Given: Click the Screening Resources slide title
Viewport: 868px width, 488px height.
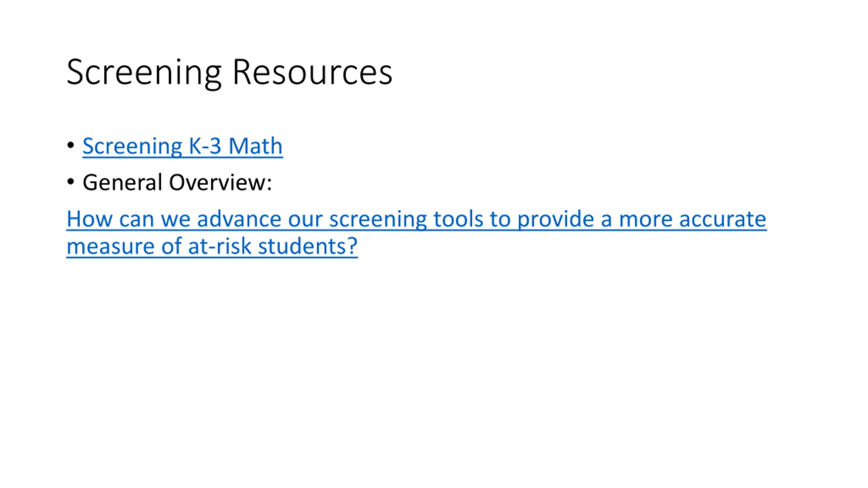Looking at the screenshot, I should [x=229, y=72].
